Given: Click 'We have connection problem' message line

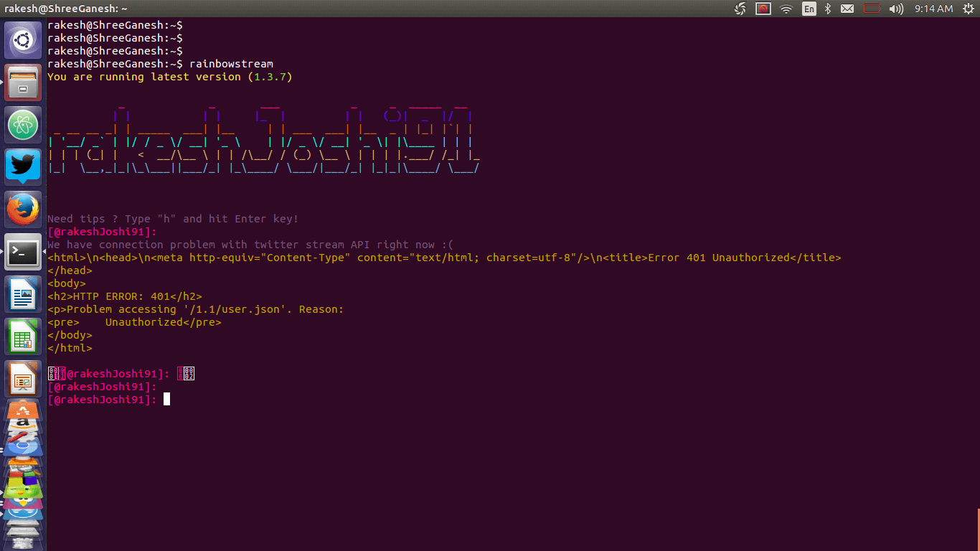Looking at the screenshot, I should (x=250, y=245).
